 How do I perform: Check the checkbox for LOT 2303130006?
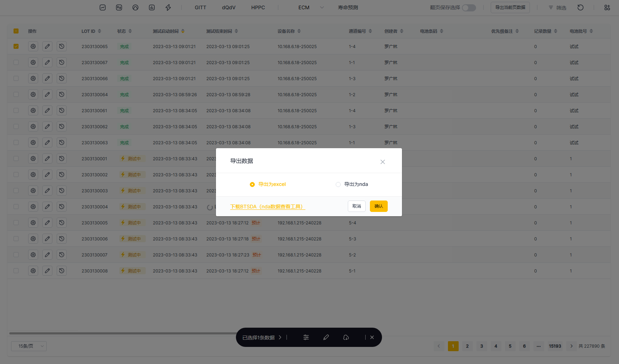(16, 239)
